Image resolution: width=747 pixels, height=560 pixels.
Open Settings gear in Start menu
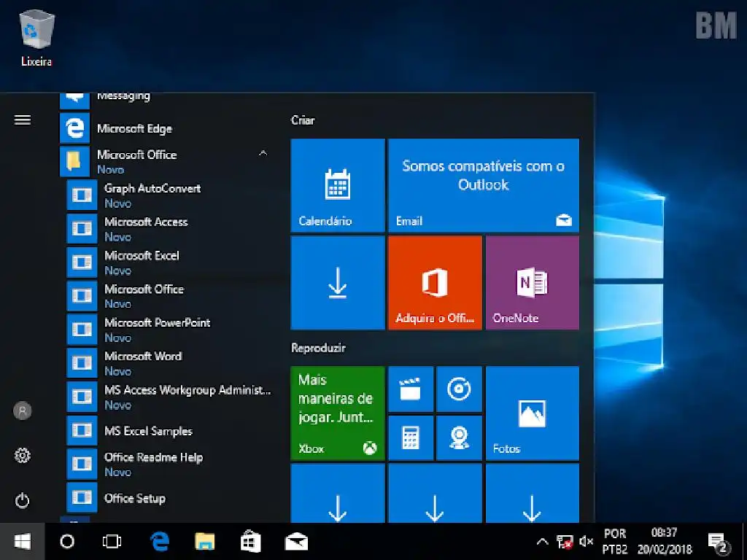[x=23, y=456]
